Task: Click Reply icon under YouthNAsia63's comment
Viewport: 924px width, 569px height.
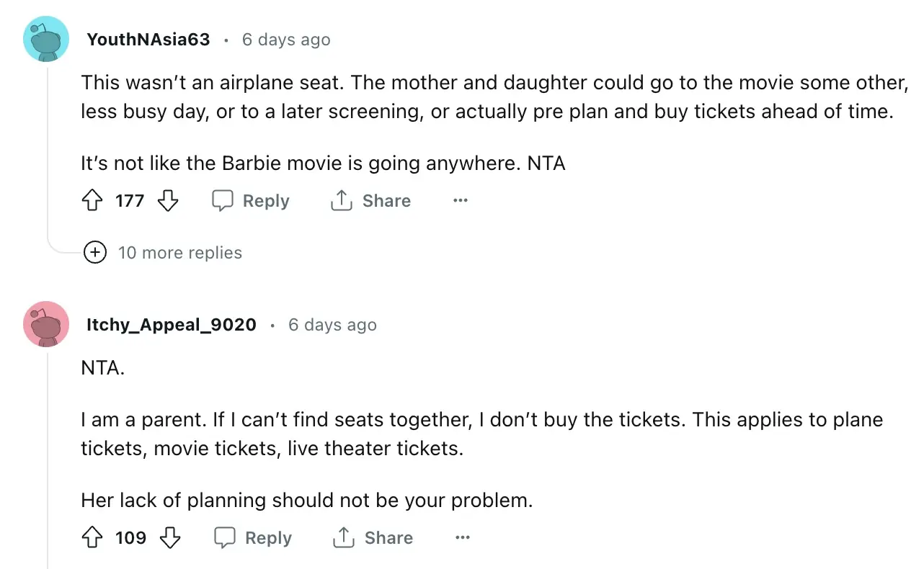Action: coord(223,201)
